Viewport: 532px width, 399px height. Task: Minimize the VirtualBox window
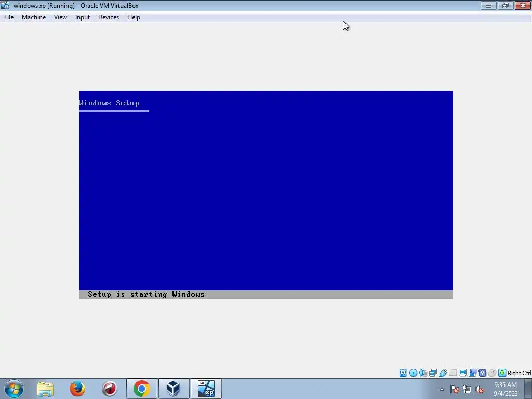(488, 5)
